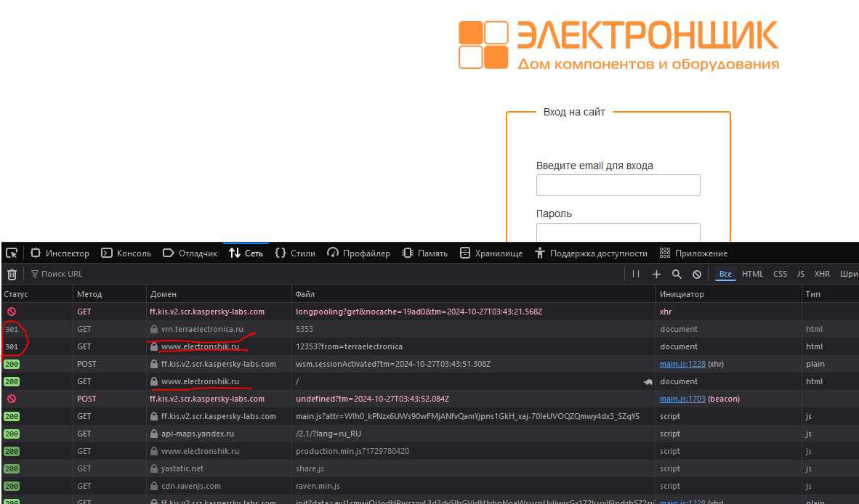Screen dimensions: 859x504
Task: Click the plus add icon in network toolbar
Action: pos(656,275)
